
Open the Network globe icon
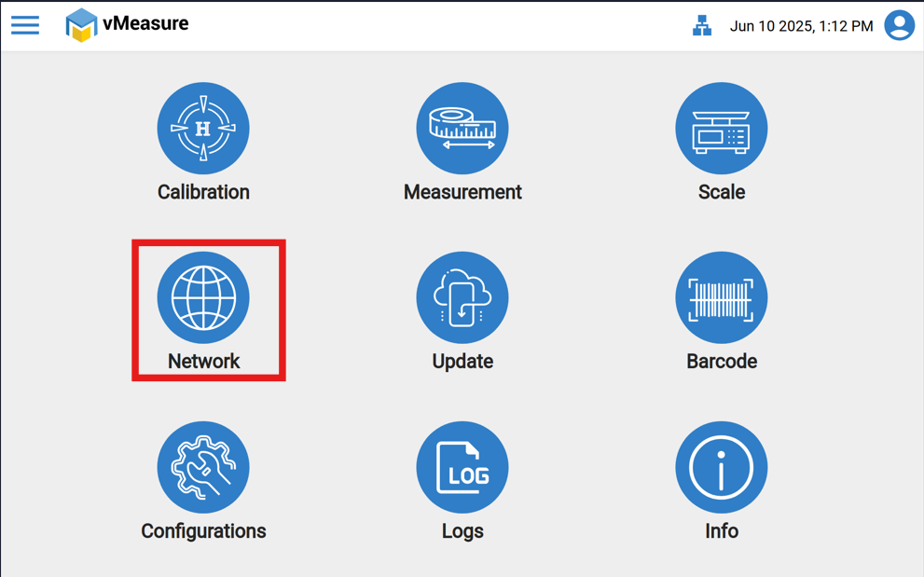click(203, 298)
